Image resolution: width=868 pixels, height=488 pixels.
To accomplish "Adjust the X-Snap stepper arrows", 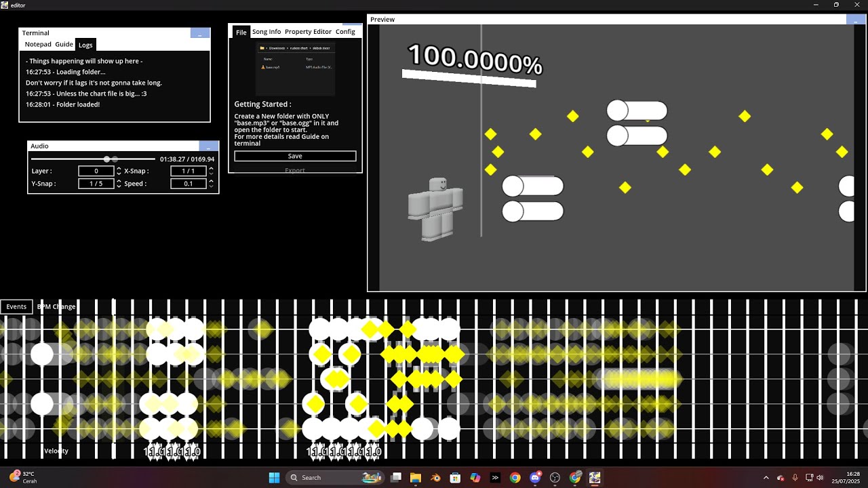I will [x=211, y=171].
